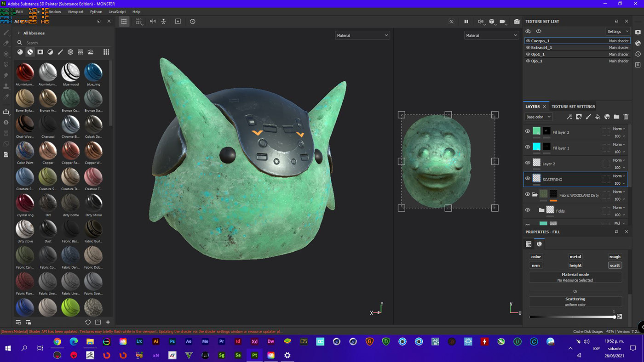Open Photoshop from the Windows taskbar
644x362 pixels.
coord(172,342)
